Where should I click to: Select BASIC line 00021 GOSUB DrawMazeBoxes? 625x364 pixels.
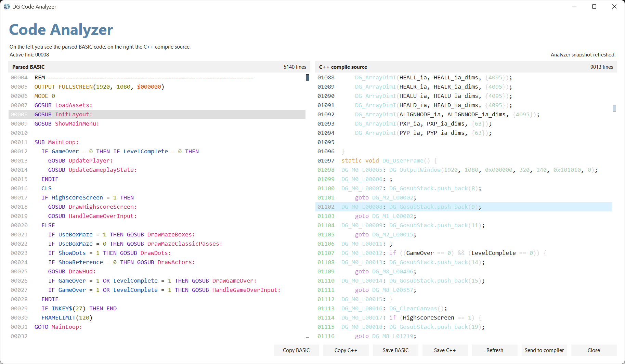(x=157, y=234)
